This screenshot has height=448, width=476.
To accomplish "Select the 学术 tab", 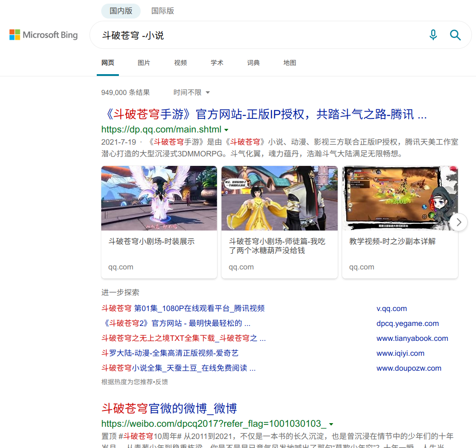I will 217,63.
